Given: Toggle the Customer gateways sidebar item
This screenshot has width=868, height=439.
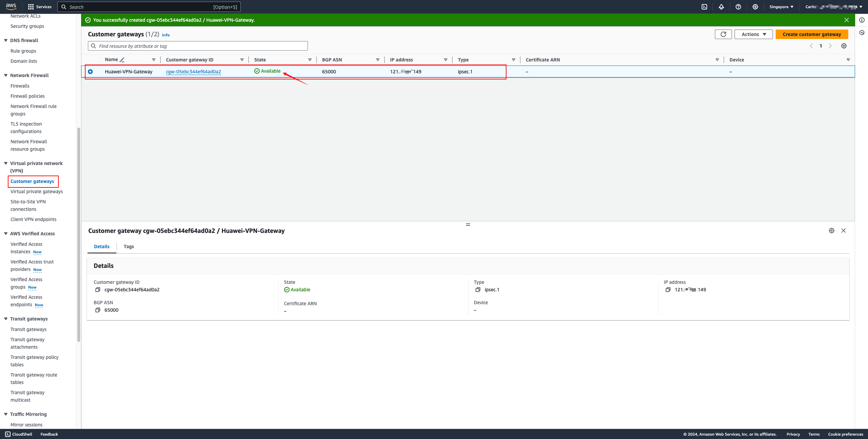Looking at the screenshot, I should 33,181.
